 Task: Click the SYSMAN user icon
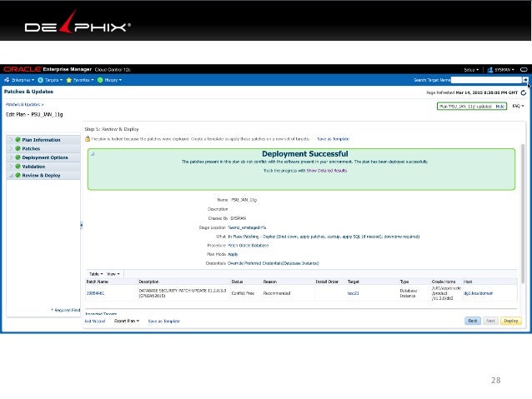490,70
